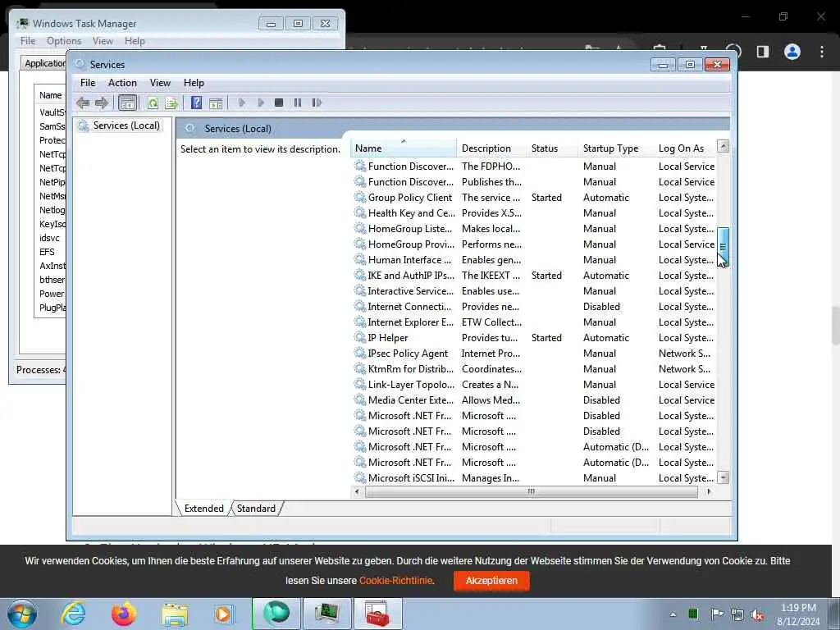Select the Microsoft iSCSI Ini... service
The image size is (840, 630).
[x=533, y=478]
